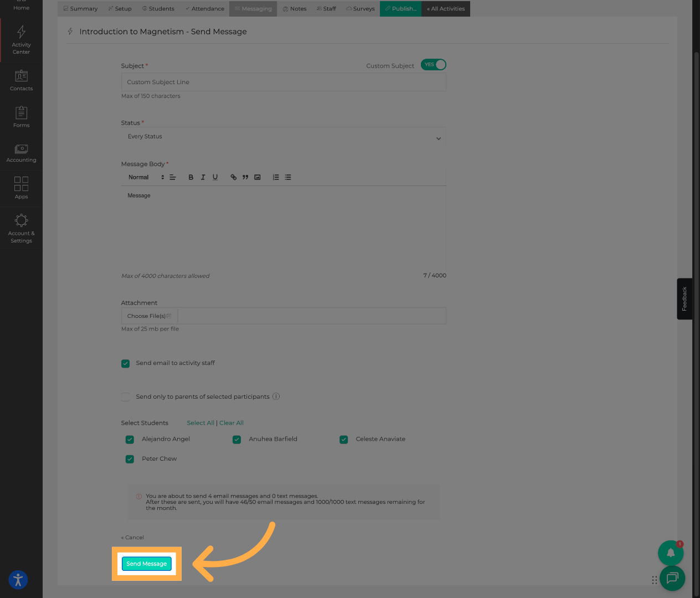Switch to the Attendance tab
This screenshot has width=700, height=598.
click(x=204, y=9)
